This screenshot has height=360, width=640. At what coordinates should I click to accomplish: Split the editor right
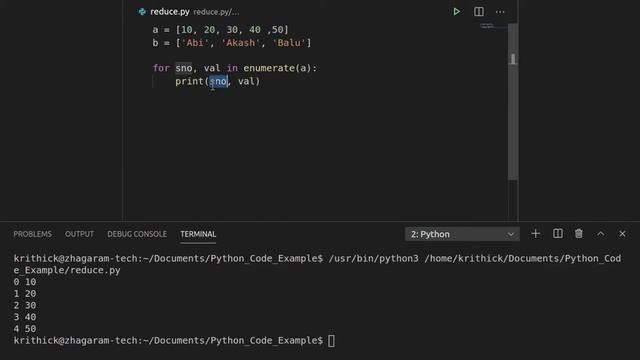479,12
